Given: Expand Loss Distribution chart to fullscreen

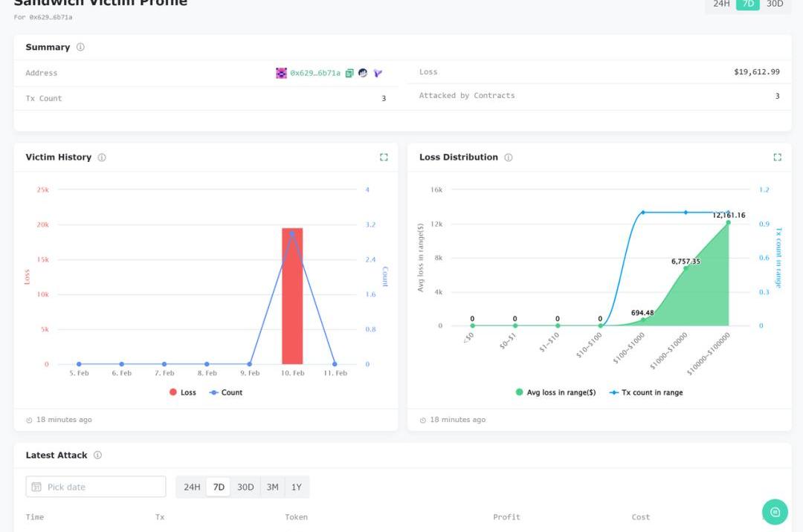Looking at the screenshot, I should (x=777, y=157).
